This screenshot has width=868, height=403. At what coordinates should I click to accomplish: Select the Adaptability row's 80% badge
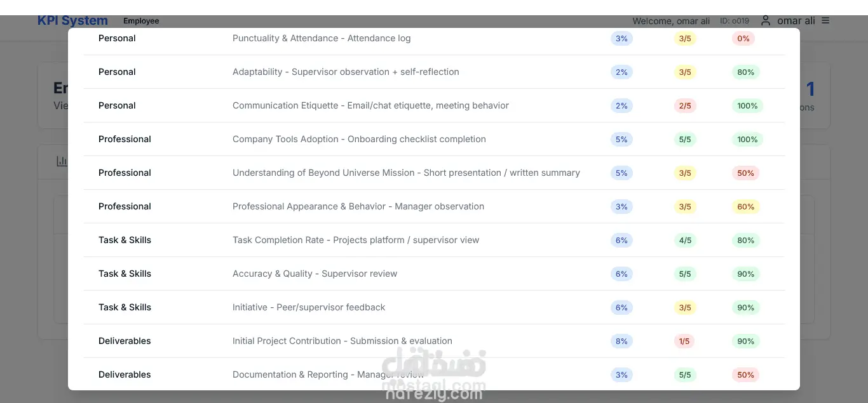[746, 72]
